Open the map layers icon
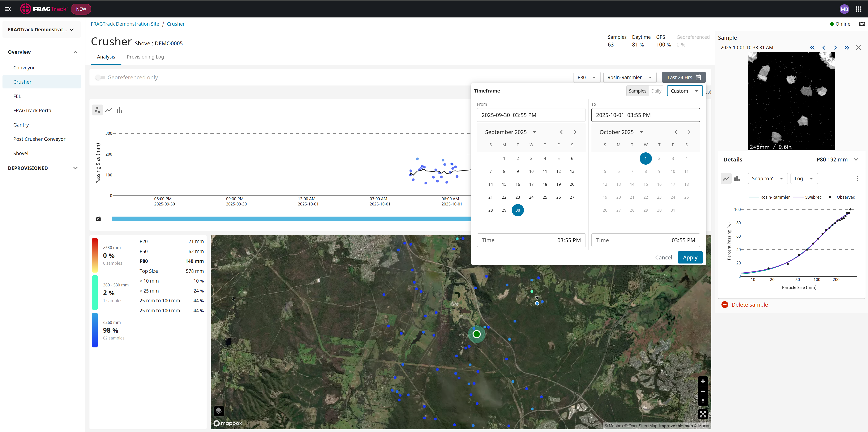 tap(219, 411)
